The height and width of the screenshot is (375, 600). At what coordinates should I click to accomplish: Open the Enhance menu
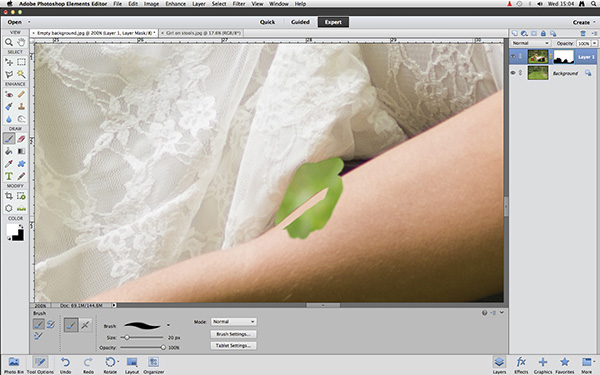pos(176,4)
